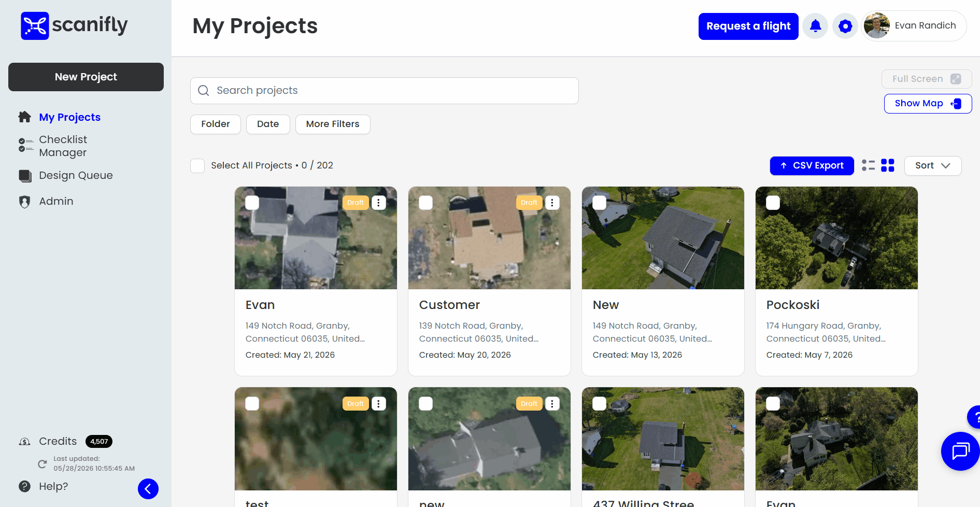
Task: Click Show Map button
Action: [x=928, y=104]
